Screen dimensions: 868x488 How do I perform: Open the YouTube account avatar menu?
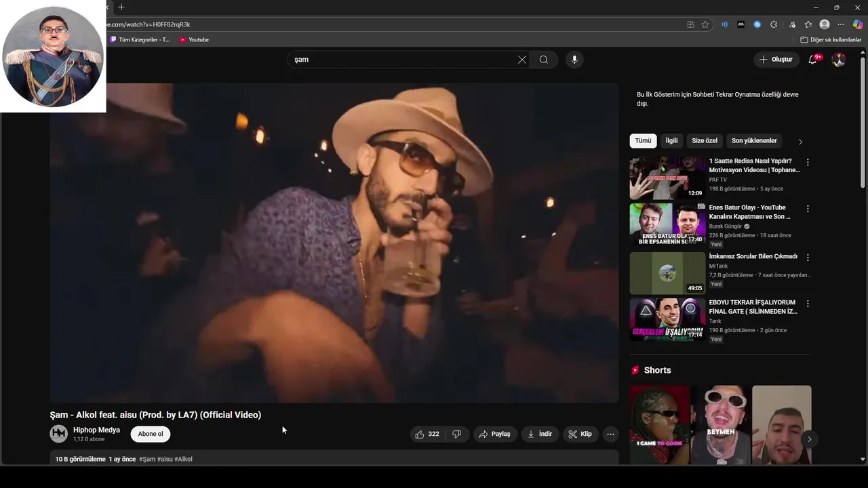839,60
